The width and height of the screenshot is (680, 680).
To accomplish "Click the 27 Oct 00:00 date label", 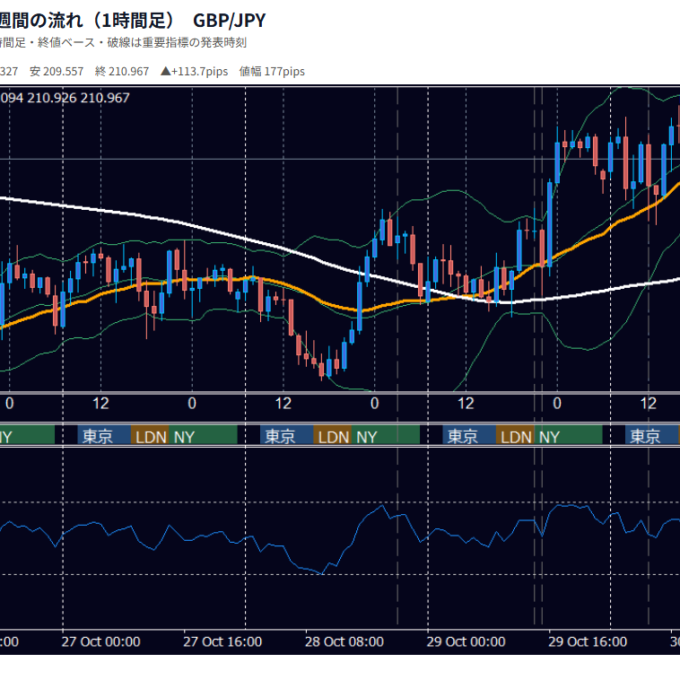I will pyautogui.click(x=101, y=641).
